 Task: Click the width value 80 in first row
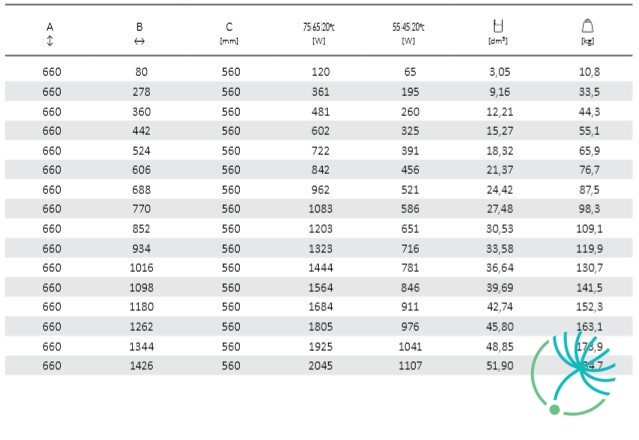click(x=141, y=72)
